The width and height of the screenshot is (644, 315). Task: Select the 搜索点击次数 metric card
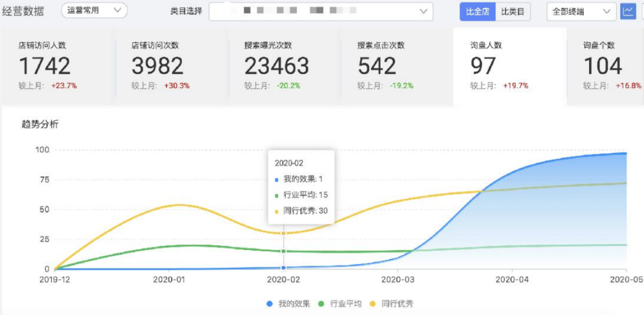(396, 66)
